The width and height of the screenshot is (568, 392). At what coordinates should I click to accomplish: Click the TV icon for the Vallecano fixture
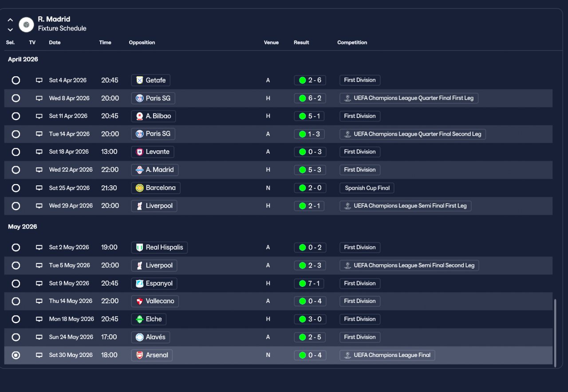(x=39, y=301)
